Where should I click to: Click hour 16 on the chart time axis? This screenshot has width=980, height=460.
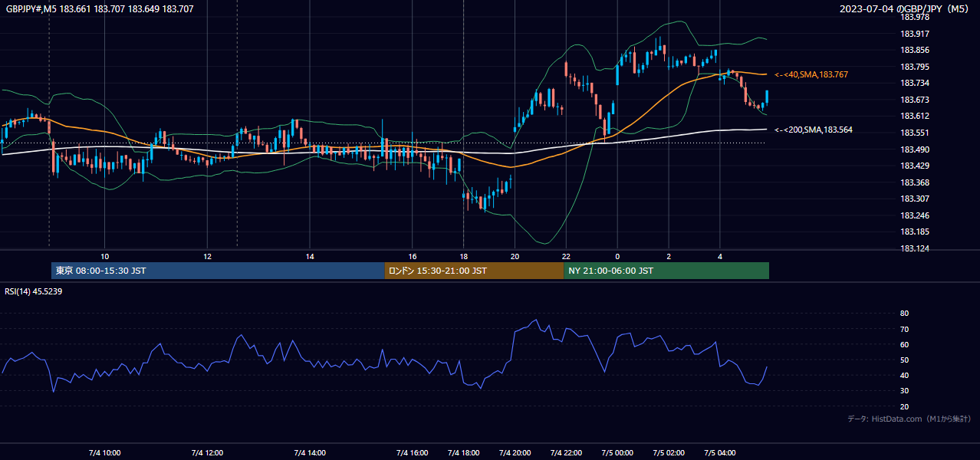tap(413, 256)
